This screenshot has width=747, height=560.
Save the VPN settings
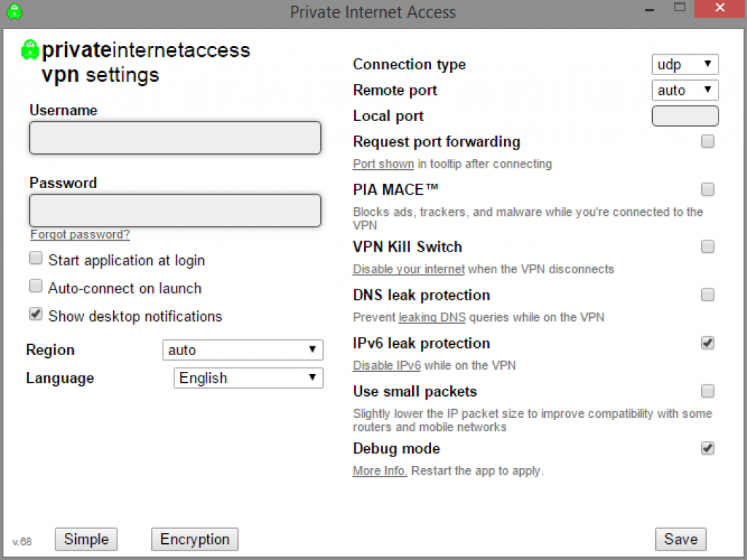click(681, 540)
